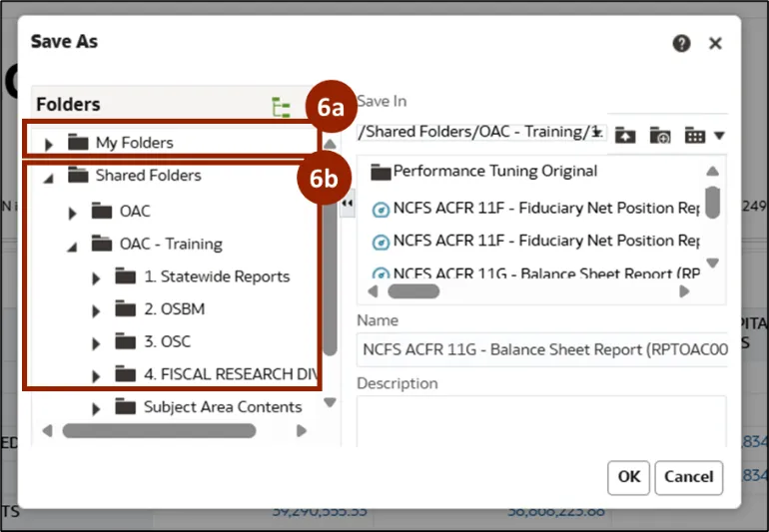Image resolution: width=769 pixels, height=532 pixels.
Task: Click the help question mark icon
Action: [x=682, y=43]
